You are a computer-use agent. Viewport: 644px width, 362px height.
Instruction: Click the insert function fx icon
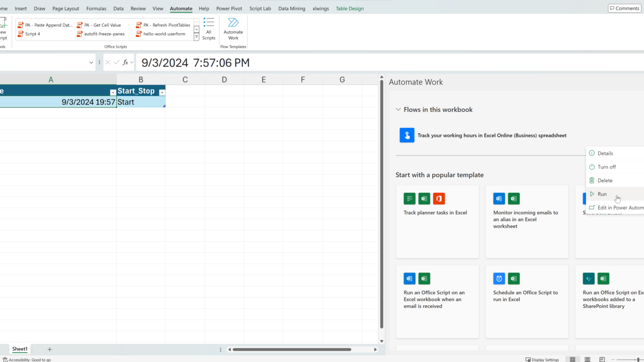[126, 62]
